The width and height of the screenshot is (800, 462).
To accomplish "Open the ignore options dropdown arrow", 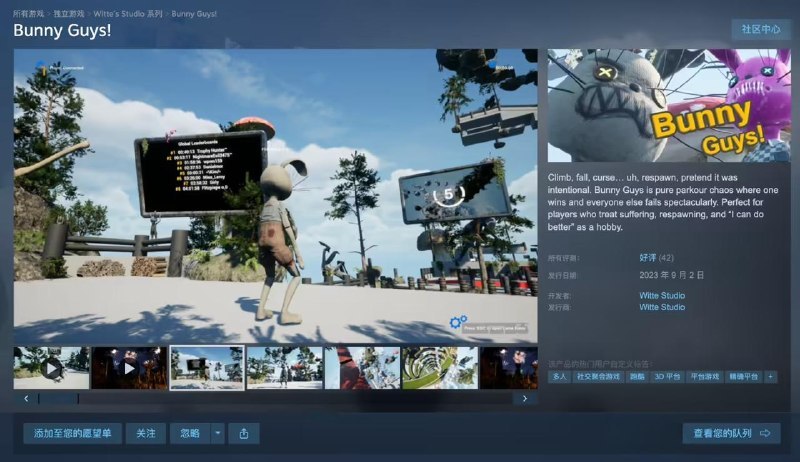I will [x=218, y=433].
